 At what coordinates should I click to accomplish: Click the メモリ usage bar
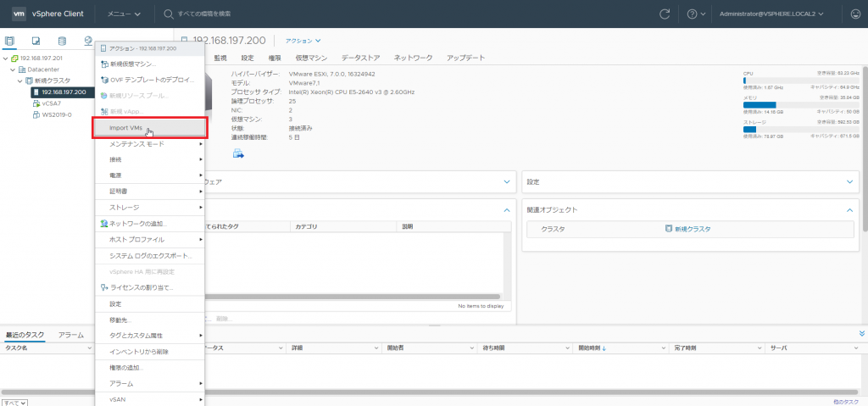click(801, 105)
